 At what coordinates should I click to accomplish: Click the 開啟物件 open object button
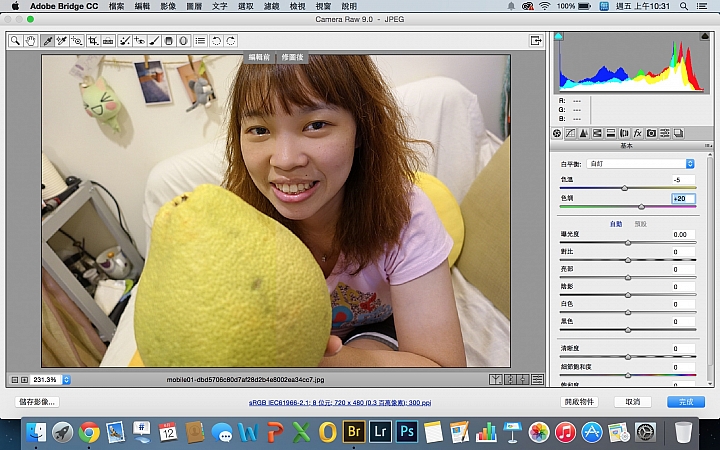point(579,402)
